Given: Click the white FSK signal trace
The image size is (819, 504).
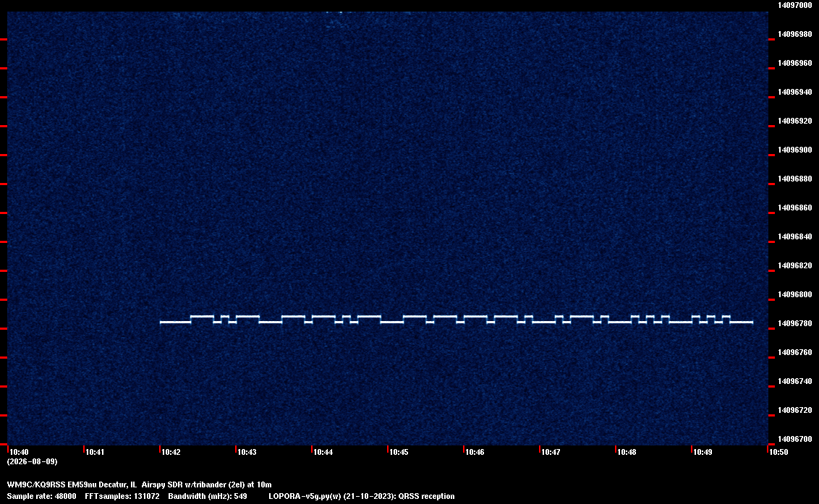Looking at the screenshot, I should click(x=456, y=320).
